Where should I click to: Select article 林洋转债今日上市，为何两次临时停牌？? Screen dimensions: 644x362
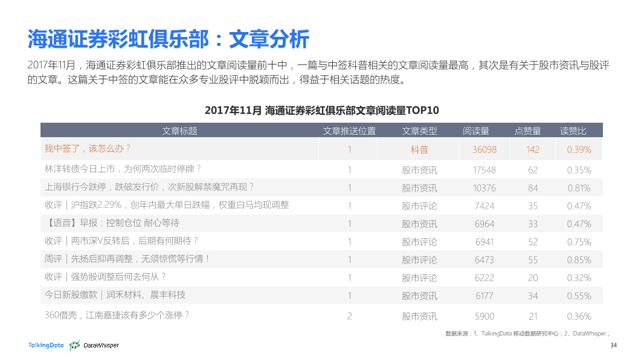click(x=123, y=169)
